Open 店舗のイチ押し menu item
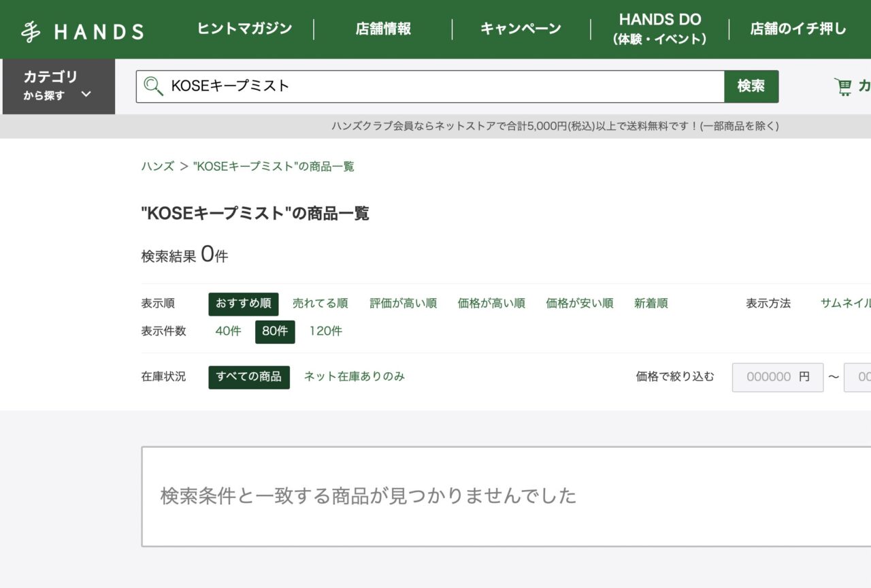Screen dimensions: 871x588 click(x=799, y=29)
